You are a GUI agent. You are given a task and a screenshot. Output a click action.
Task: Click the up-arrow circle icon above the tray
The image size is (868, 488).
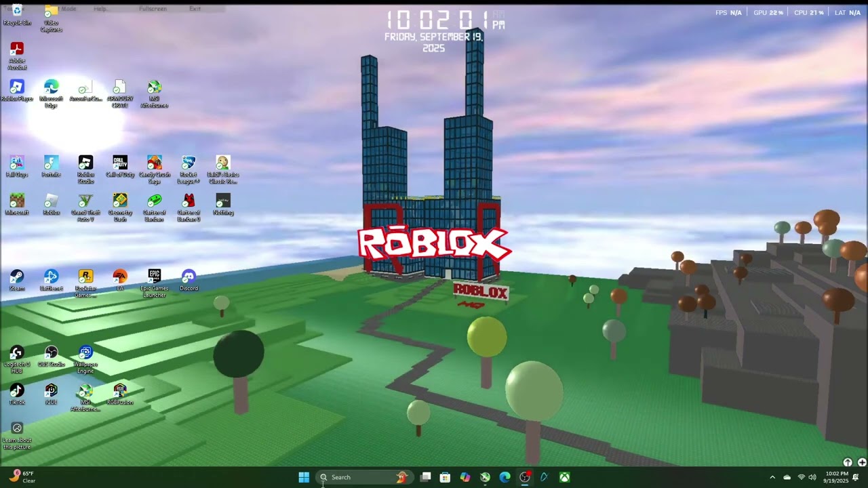(x=848, y=462)
